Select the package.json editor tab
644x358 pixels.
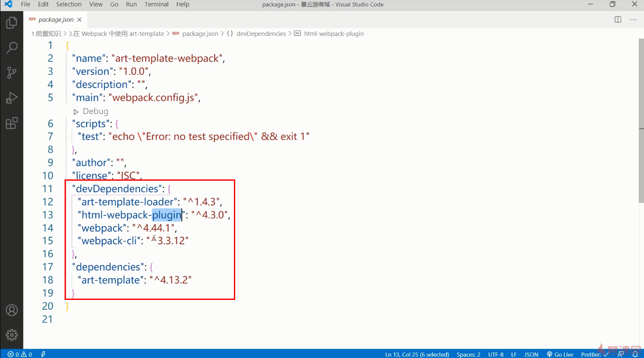click(55, 20)
